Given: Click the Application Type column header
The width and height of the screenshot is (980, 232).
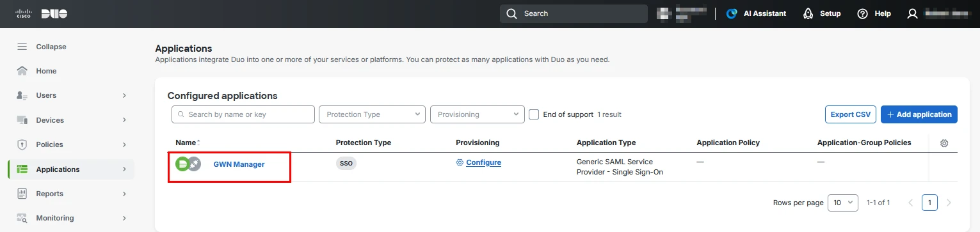Looking at the screenshot, I should 606,143.
